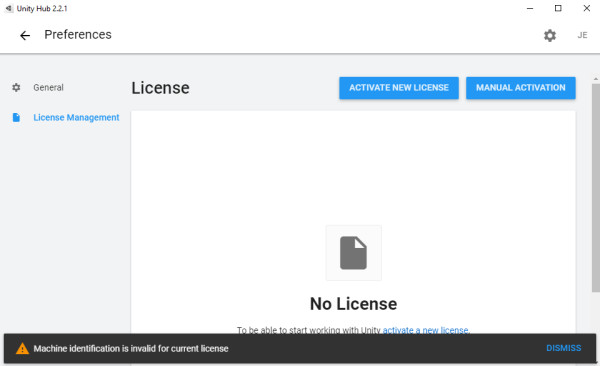Close the Unity Hub window

(x=587, y=8)
